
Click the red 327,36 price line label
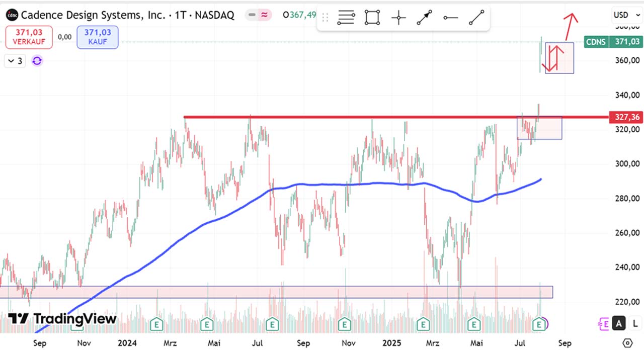(x=626, y=117)
